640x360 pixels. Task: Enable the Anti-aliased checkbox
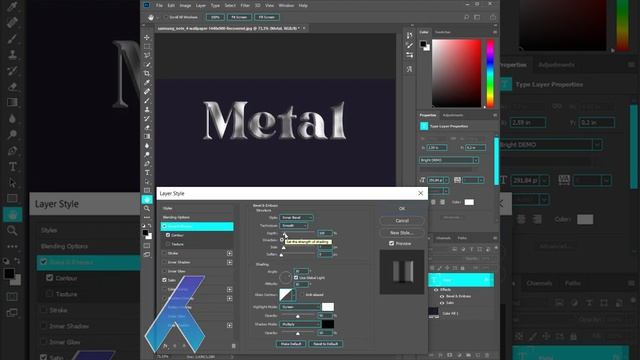[302, 294]
